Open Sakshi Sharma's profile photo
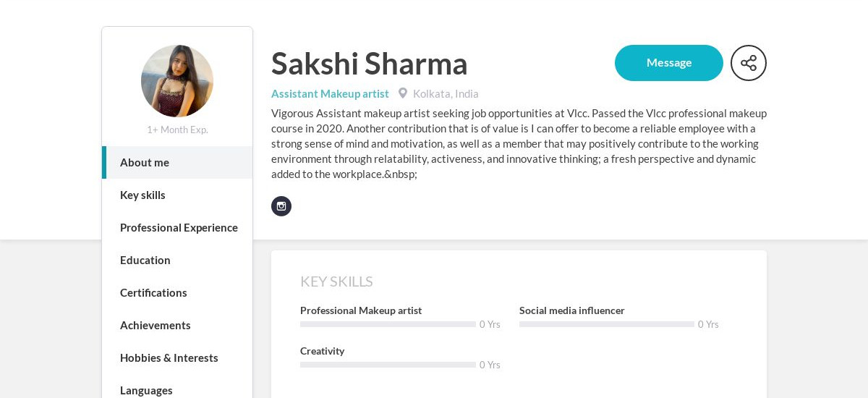Image resolution: width=868 pixels, height=398 pixels. point(177,81)
